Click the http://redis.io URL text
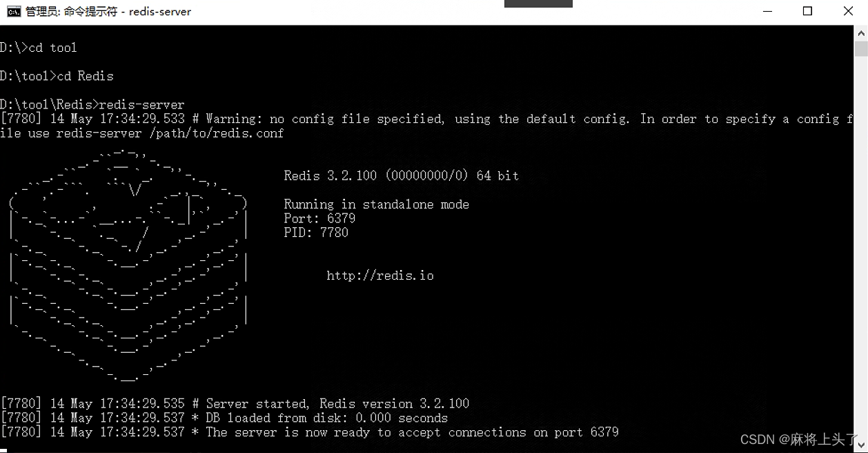Image resolution: width=868 pixels, height=453 pixels. coord(380,276)
